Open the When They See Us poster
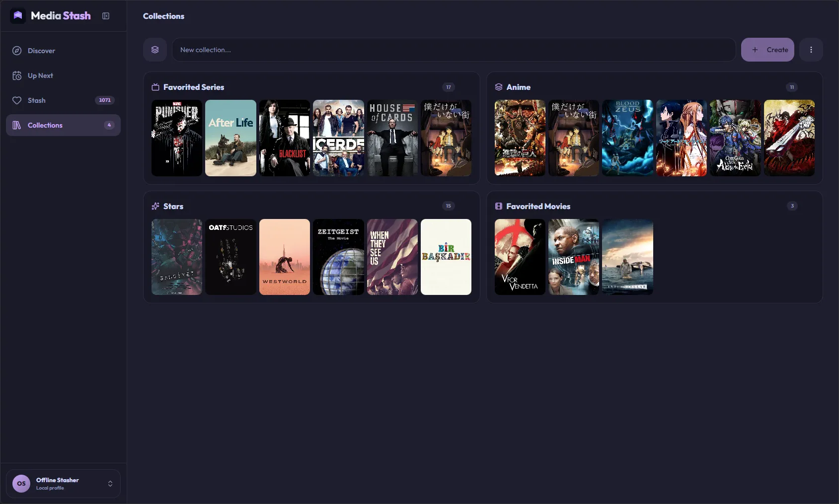839x504 pixels. [x=392, y=257]
